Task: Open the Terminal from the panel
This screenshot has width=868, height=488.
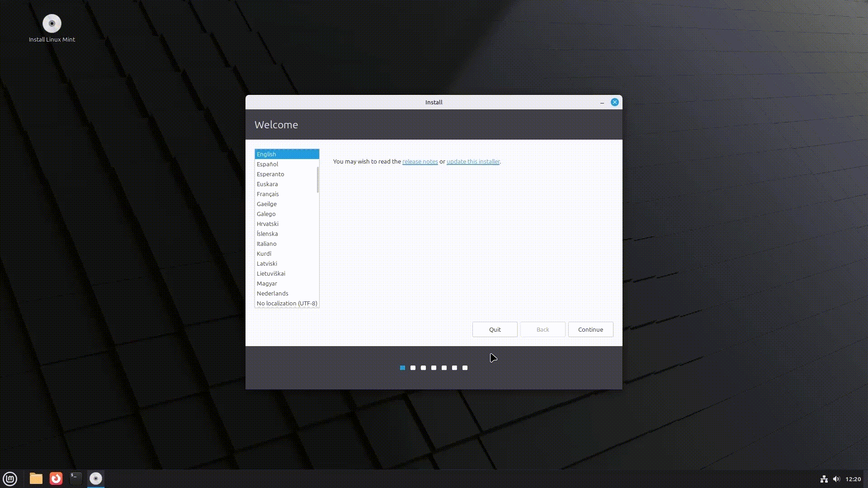Action: (76, 479)
